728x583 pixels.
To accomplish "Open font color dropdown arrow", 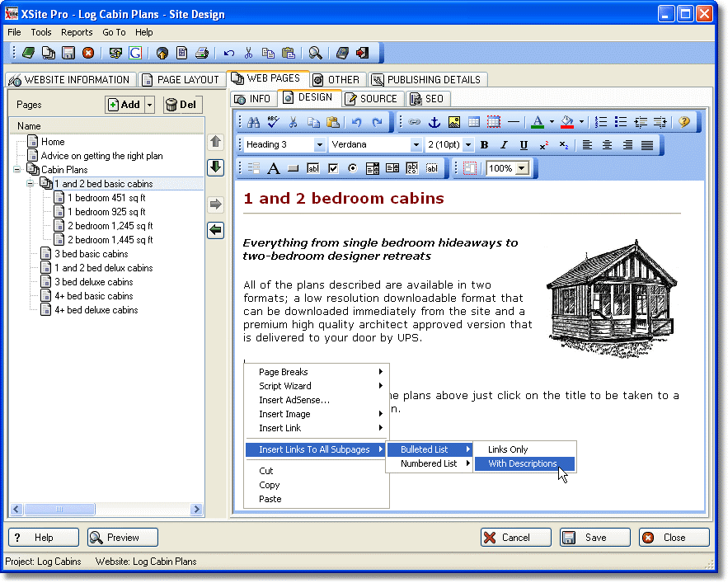I will pos(552,122).
